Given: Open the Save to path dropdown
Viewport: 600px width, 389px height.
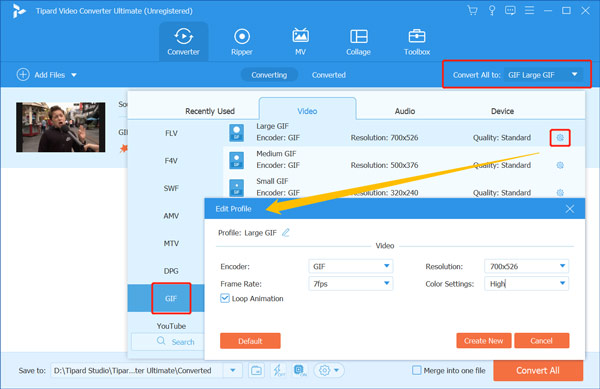Looking at the screenshot, I should point(233,370).
